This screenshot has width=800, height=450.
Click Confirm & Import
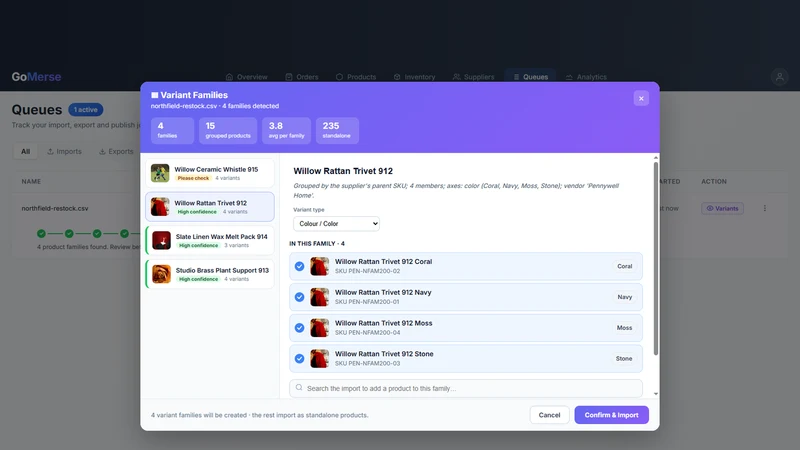point(611,415)
